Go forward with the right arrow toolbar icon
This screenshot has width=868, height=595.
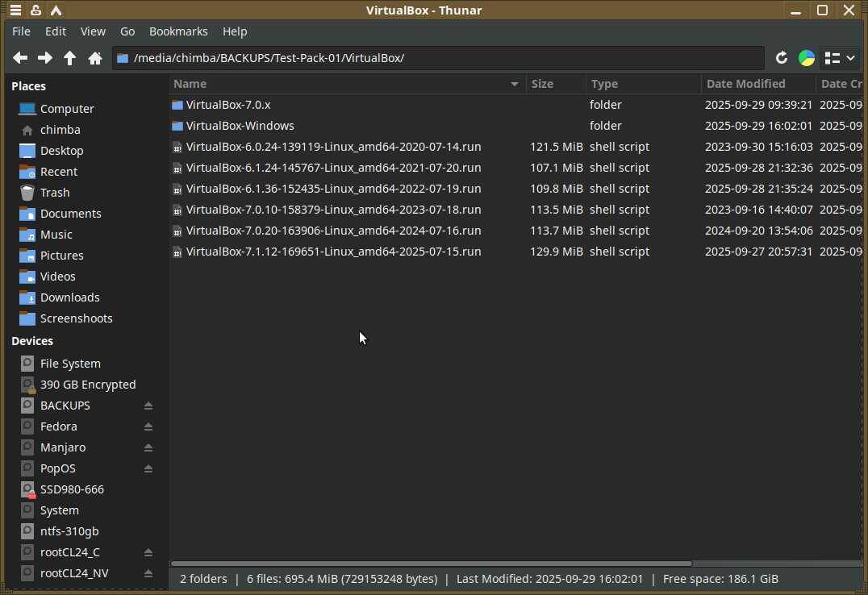coord(45,57)
